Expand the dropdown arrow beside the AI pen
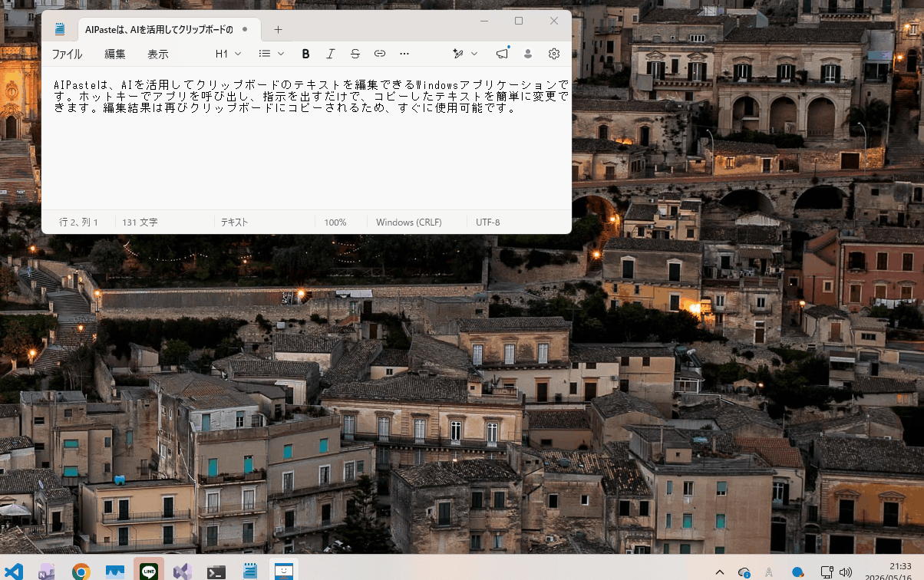 click(474, 54)
